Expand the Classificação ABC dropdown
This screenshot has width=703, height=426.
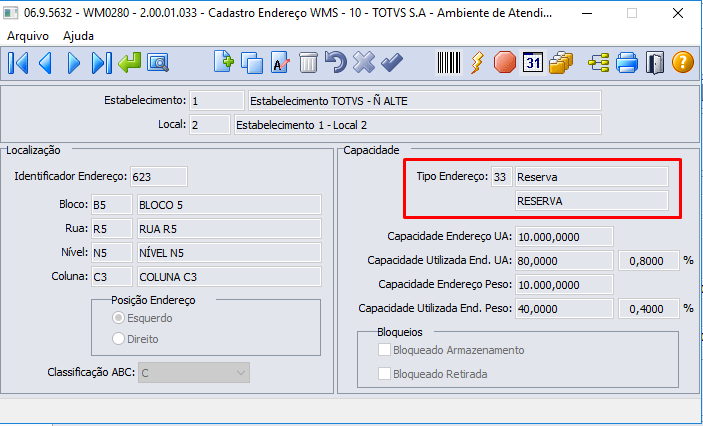tap(194, 373)
